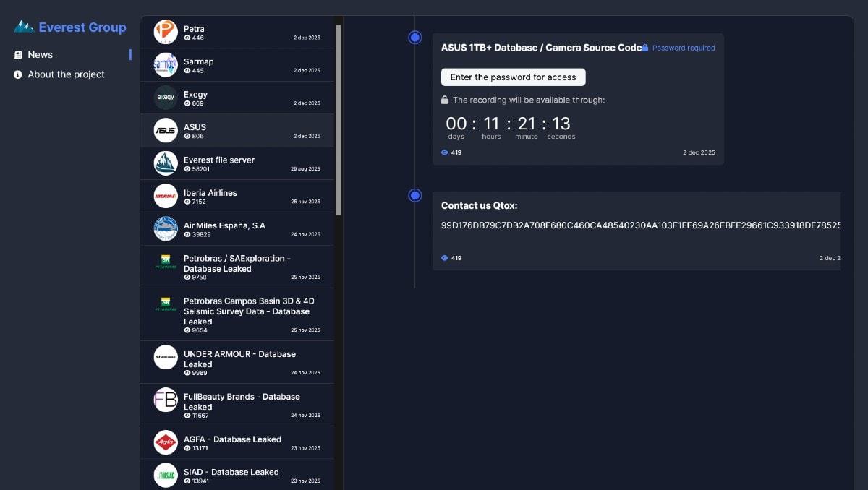Click the Qtox ID string starting 99D176
Image resolution: width=868 pixels, height=490 pixels.
click(641, 225)
